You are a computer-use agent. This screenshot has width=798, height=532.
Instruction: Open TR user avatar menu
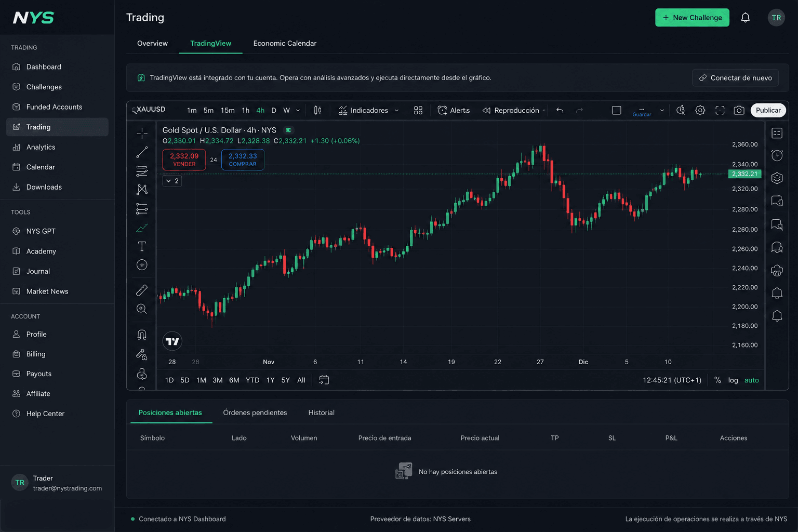(776, 18)
